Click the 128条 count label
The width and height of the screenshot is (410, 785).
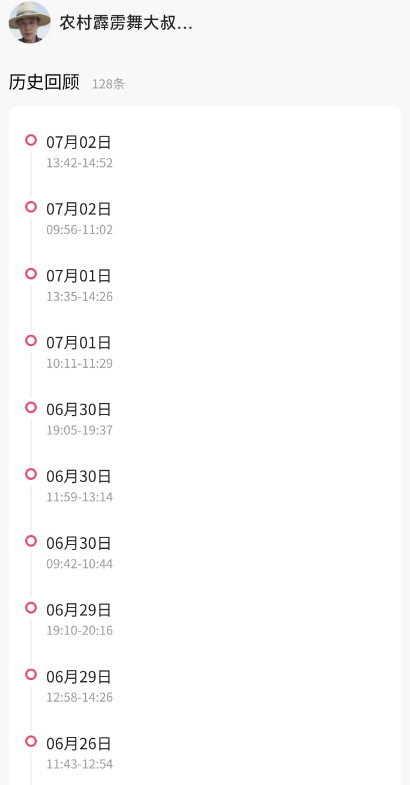108,84
